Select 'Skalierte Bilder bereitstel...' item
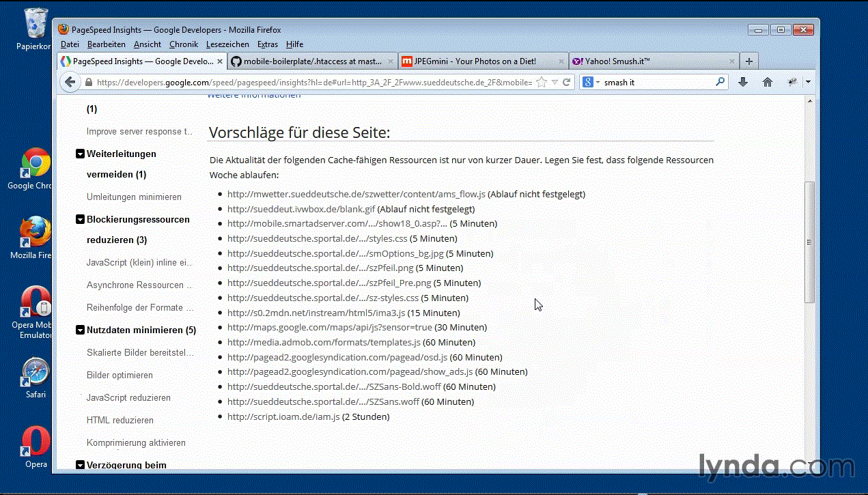 click(141, 352)
